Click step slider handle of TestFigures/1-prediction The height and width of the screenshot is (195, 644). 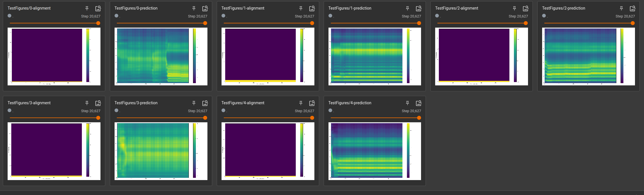pos(419,23)
